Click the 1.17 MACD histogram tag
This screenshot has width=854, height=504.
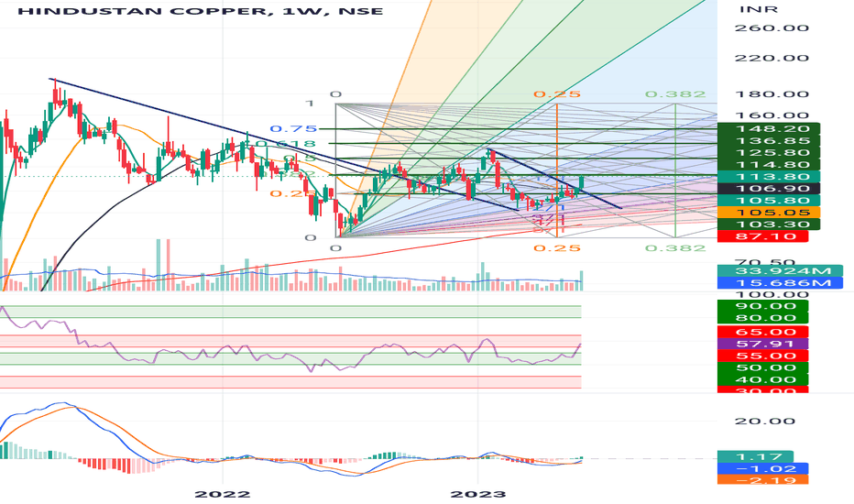(755, 456)
